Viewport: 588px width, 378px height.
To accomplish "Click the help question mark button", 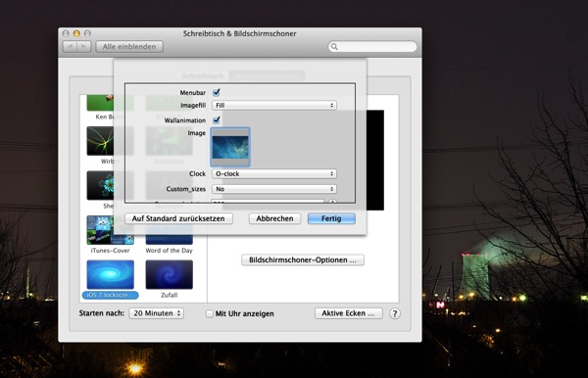I will pyautogui.click(x=395, y=313).
